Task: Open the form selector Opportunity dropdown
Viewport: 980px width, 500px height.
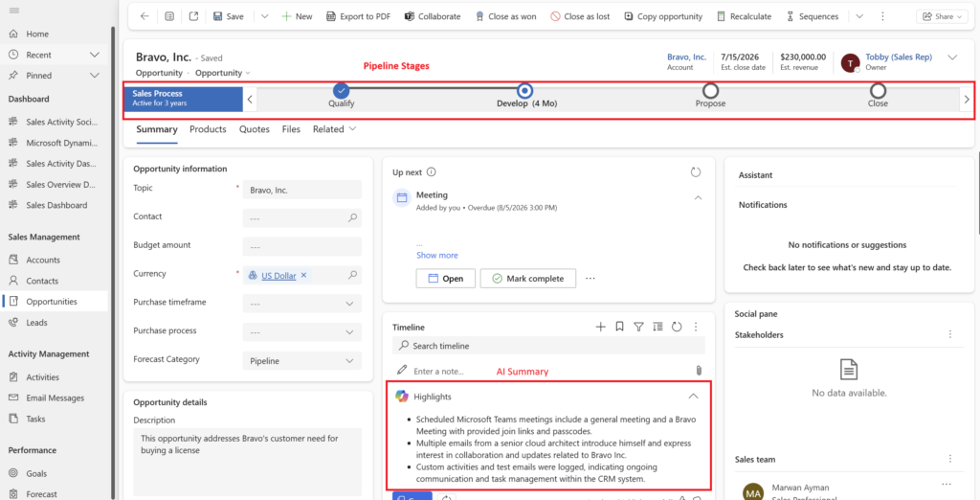Action: [x=222, y=73]
